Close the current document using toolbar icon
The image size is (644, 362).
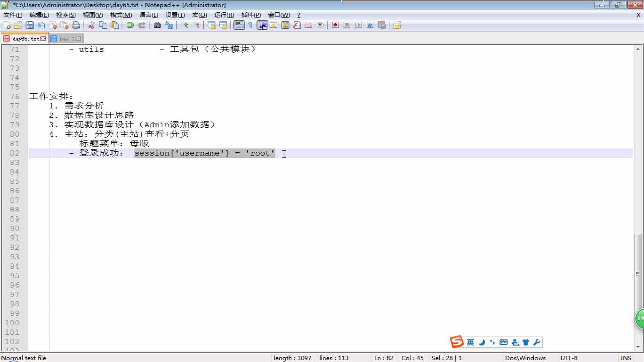tap(53, 25)
